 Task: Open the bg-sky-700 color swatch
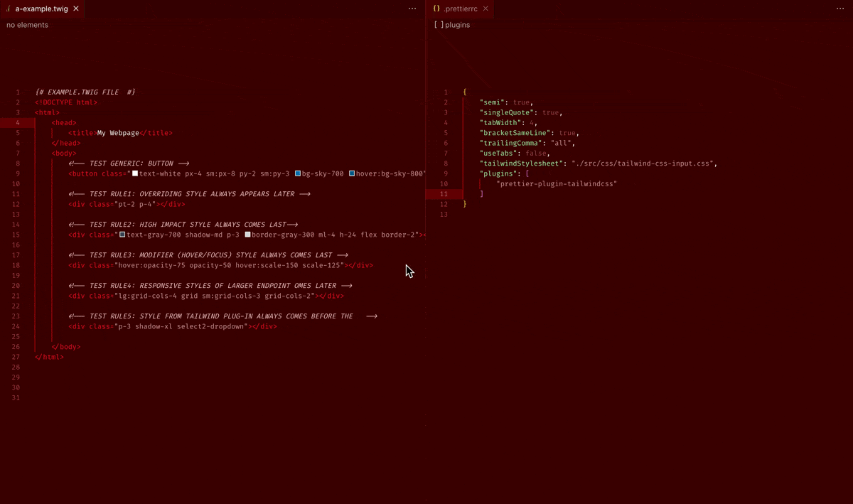click(x=298, y=173)
